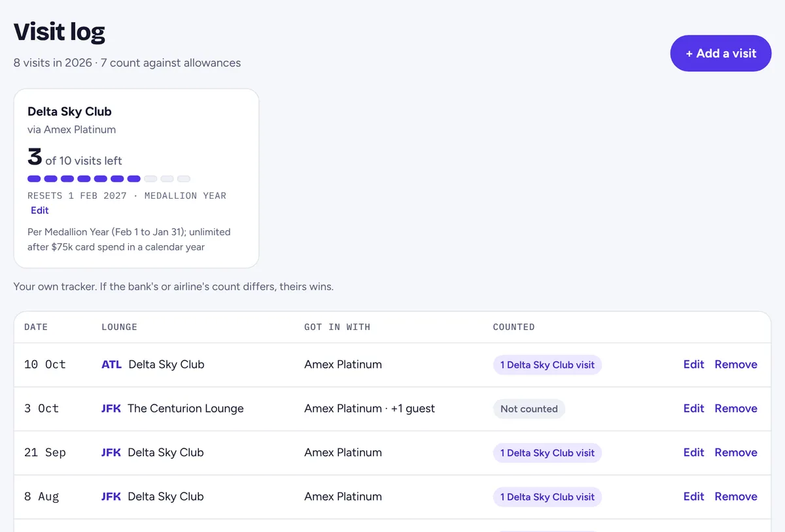Remove the 8 Aug JFK visit
This screenshot has height=532, width=785.
(x=736, y=497)
